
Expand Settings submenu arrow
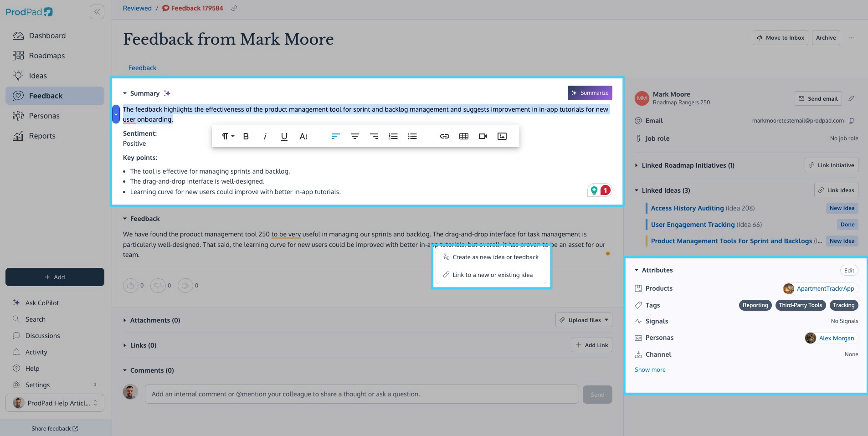pyautogui.click(x=95, y=385)
